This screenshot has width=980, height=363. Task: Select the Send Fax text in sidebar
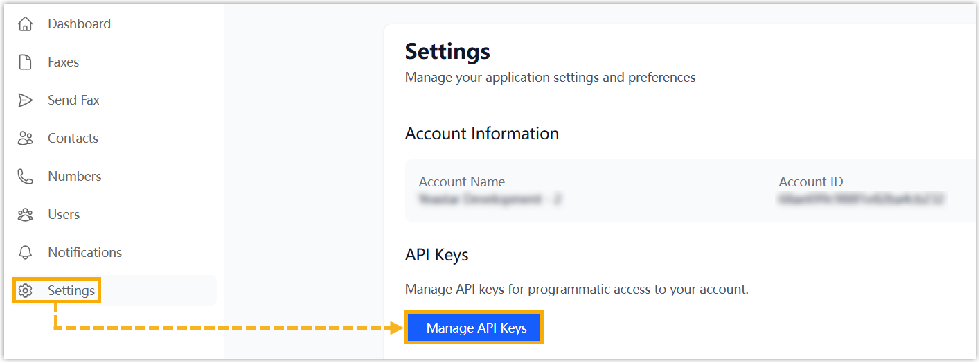pos(73,100)
